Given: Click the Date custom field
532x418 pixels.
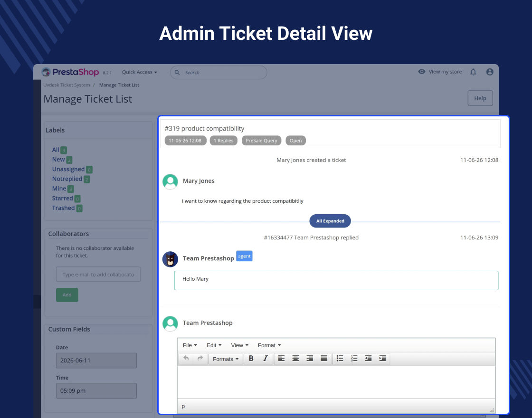Looking at the screenshot, I should [x=96, y=361].
